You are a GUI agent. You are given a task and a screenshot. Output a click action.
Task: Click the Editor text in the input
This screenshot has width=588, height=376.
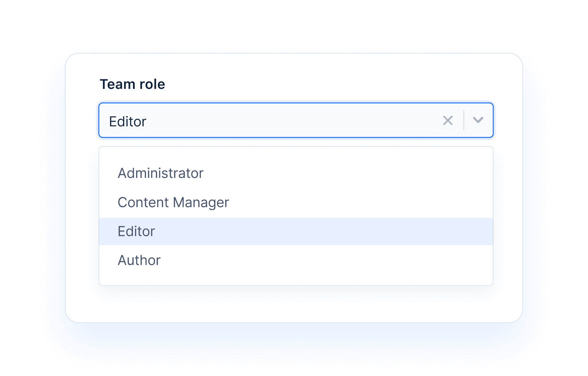click(x=127, y=121)
